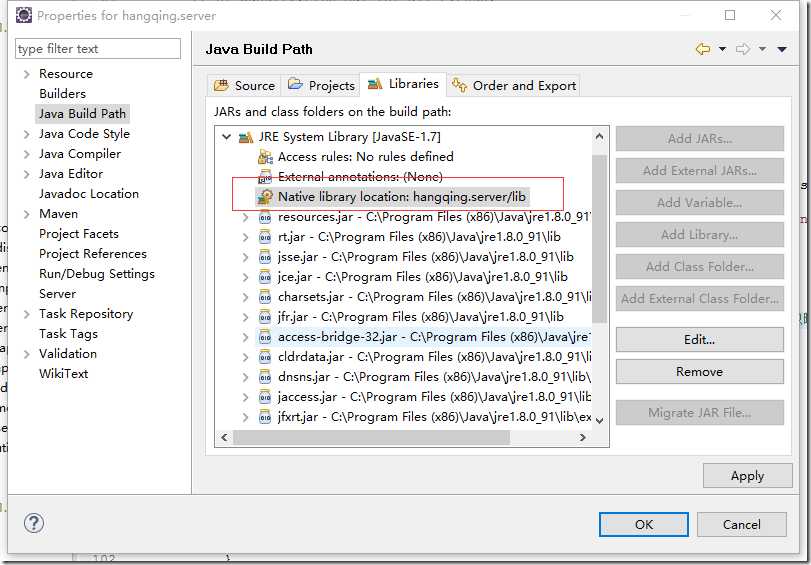Open the view menu triangle dropdown
Viewport: 811px width, 565px height.
coord(782,49)
